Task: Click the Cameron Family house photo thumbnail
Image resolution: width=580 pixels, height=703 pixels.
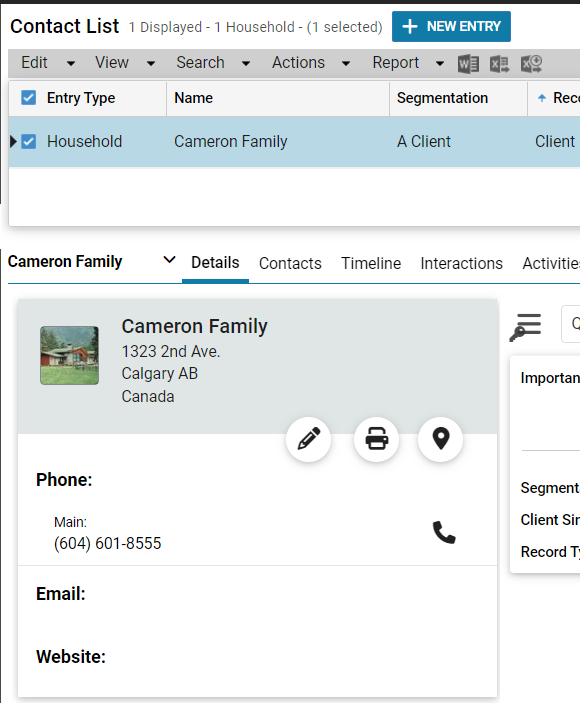Action: (69, 356)
